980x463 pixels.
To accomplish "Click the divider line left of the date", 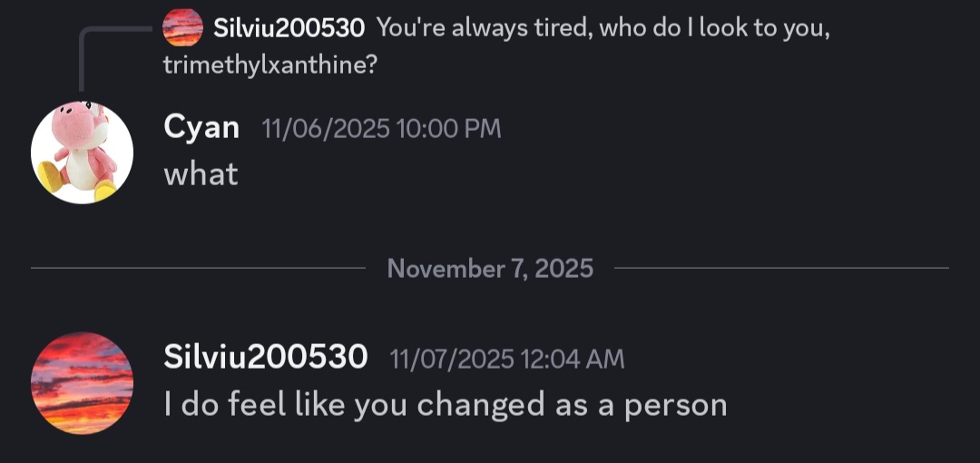I will tap(198, 269).
